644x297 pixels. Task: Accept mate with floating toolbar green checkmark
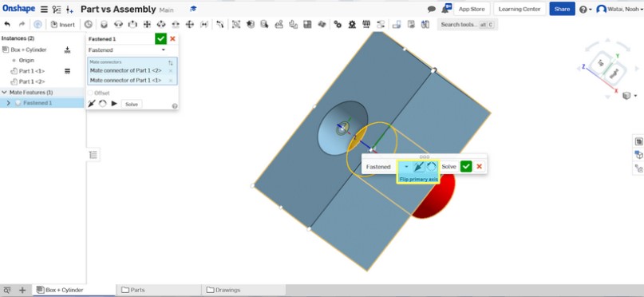pos(466,166)
